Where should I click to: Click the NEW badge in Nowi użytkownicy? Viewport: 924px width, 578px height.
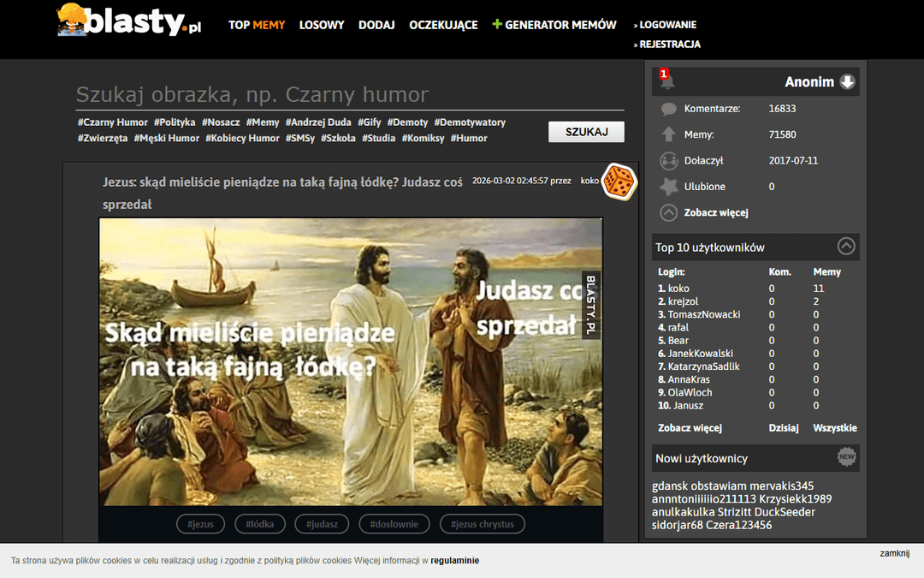[x=847, y=457]
